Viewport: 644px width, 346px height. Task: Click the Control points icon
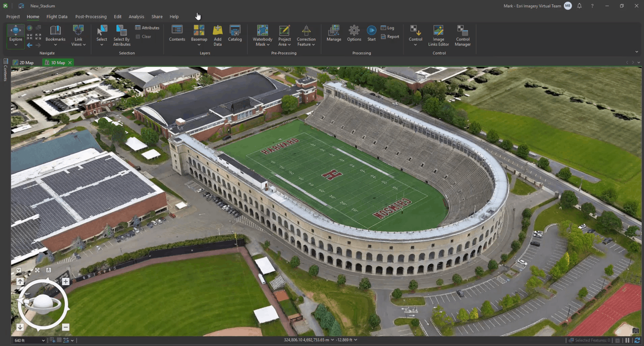click(x=415, y=30)
